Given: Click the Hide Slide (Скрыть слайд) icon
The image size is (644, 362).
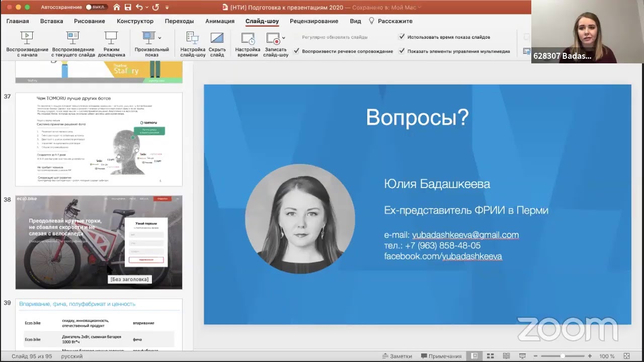Looking at the screenshot, I should coord(217,38).
